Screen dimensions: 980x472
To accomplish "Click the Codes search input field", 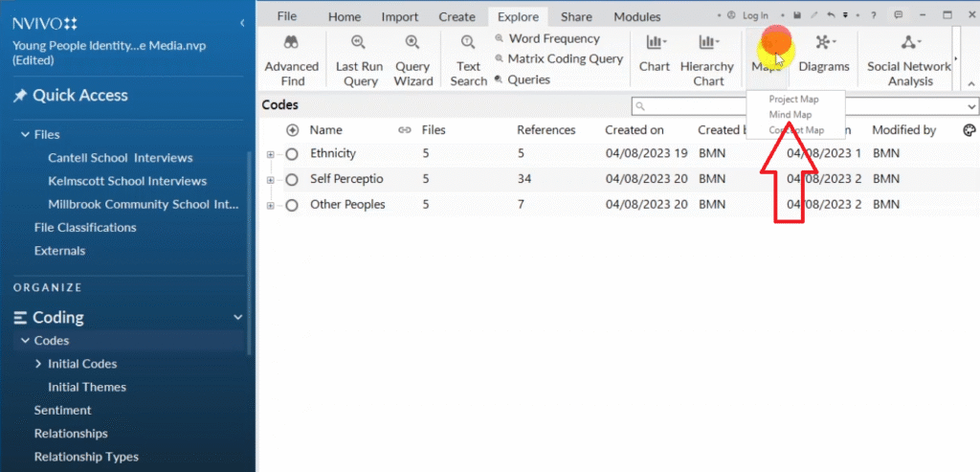I will coord(804,106).
